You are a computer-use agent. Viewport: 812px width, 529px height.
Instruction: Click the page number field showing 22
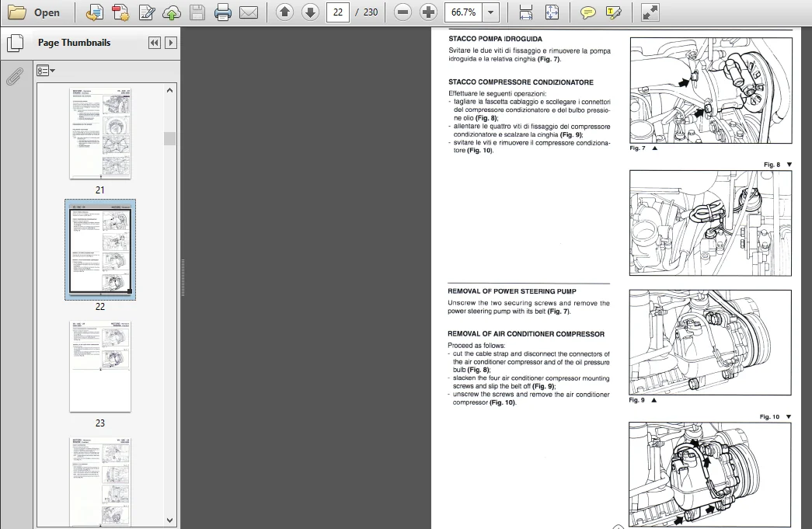click(x=338, y=12)
